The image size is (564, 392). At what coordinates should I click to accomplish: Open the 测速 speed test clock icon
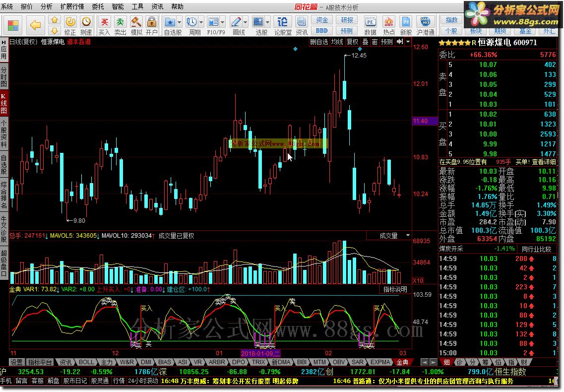pyautogui.click(x=86, y=25)
